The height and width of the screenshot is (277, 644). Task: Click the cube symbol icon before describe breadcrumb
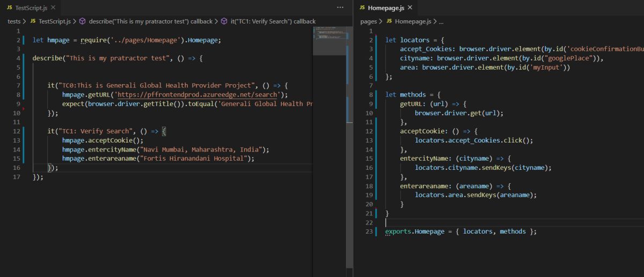[x=83, y=21]
